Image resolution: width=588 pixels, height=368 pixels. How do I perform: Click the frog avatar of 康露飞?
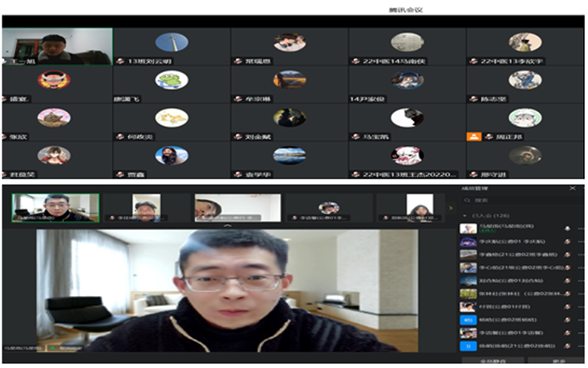pyautogui.click(x=171, y=79)
